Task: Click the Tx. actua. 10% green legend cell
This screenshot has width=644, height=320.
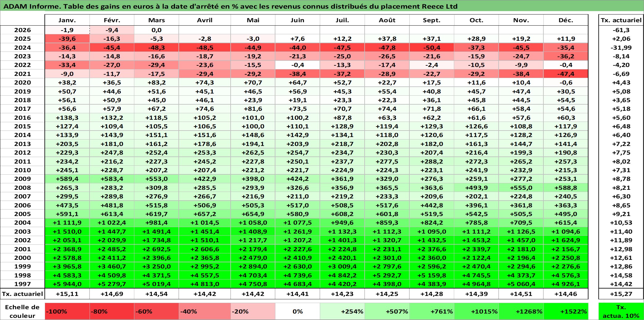Action: click(621, 311)
